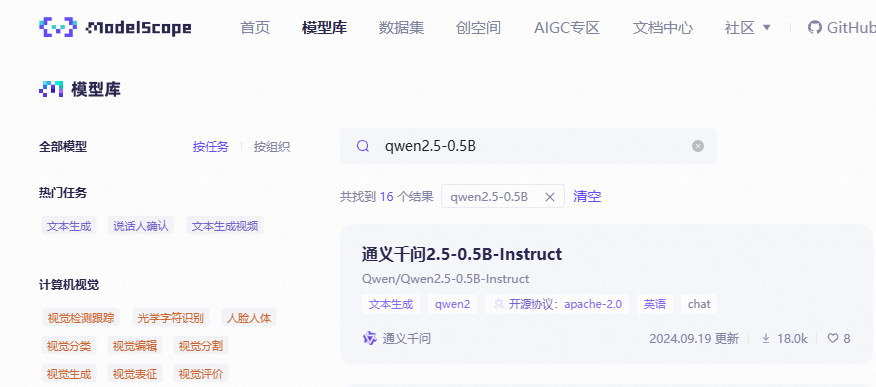The width and height of the screenshot is (876, 387).
Task: Open the 文档中心 nav item
Action: tap(663, 27)
